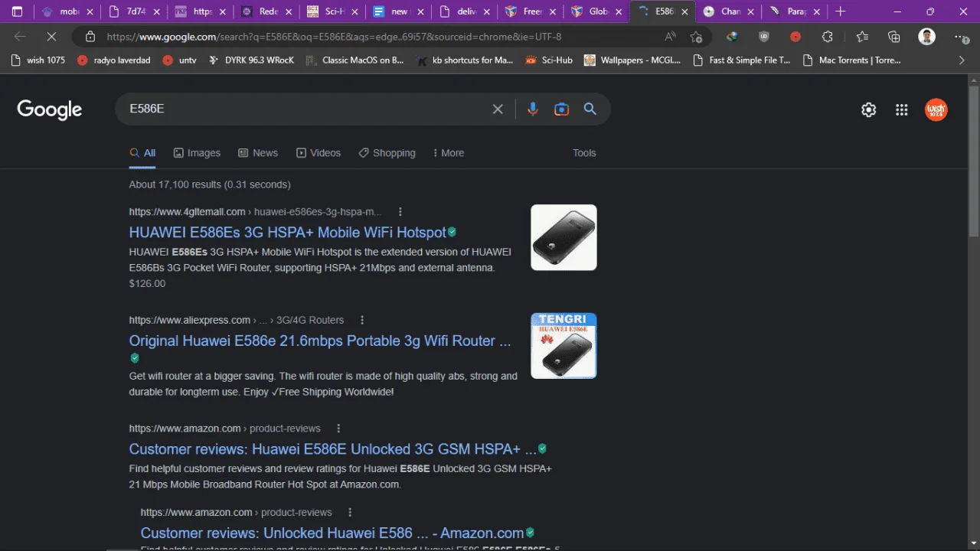980x551 pixels.
Task: Stop loading the page
Action: point(52,37)
